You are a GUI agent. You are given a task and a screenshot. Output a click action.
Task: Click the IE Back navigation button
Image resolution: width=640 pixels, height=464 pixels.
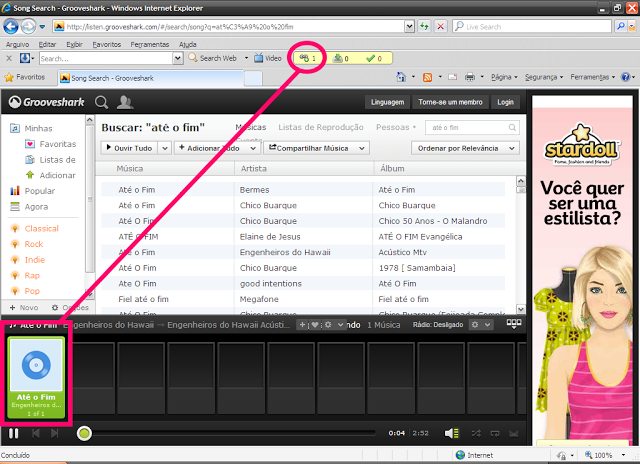(x=11, y=27)
